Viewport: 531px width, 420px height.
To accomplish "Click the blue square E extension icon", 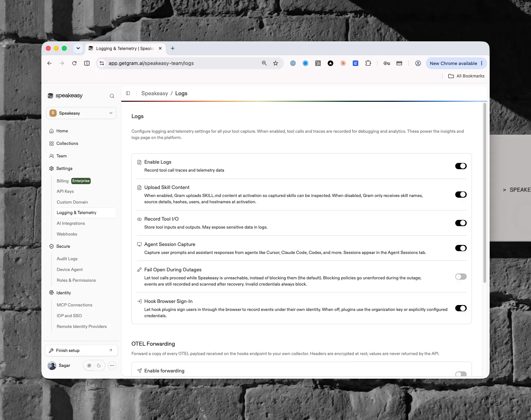I will [356, 63].
